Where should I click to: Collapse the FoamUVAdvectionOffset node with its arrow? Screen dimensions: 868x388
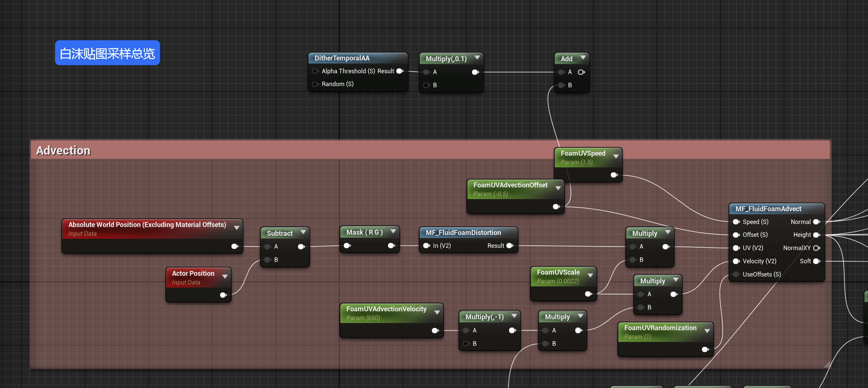558,188
